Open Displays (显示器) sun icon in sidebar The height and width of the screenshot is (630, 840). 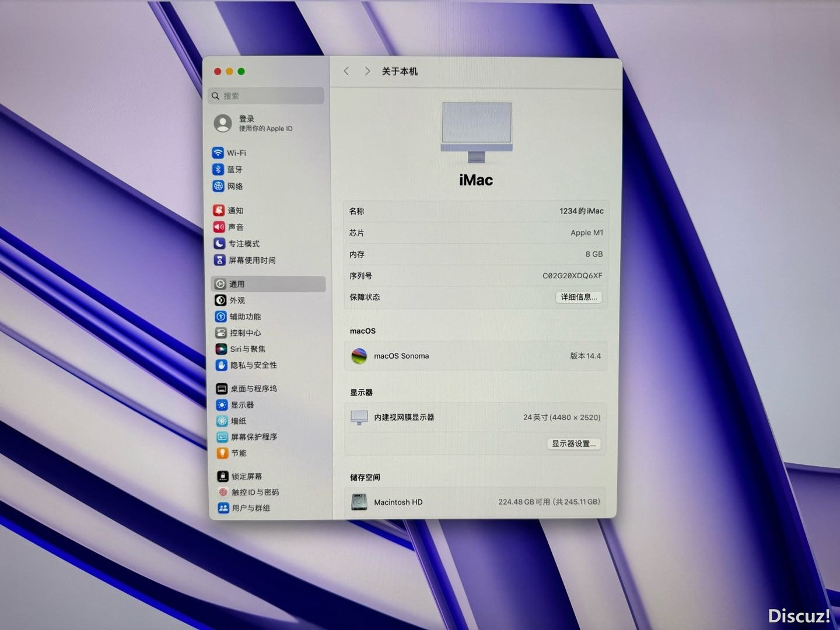[222, 405]
